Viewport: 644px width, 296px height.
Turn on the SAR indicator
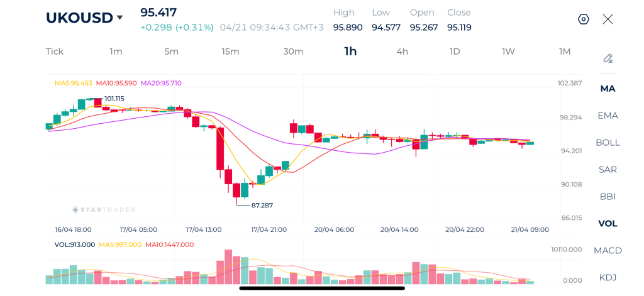click(608, 170)
